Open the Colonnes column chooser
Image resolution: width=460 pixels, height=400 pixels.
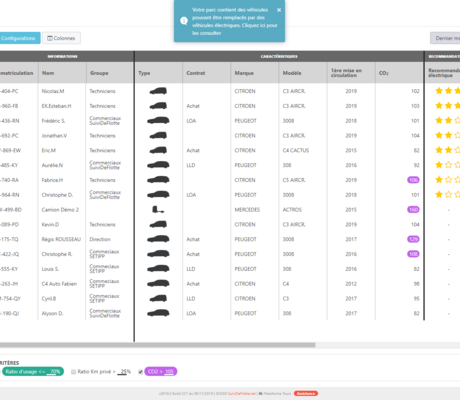[61, 38]
